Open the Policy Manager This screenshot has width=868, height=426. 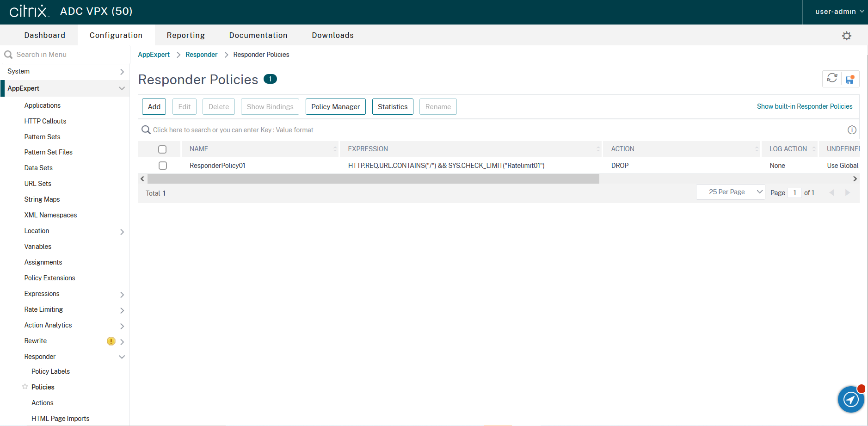point(336,107)
